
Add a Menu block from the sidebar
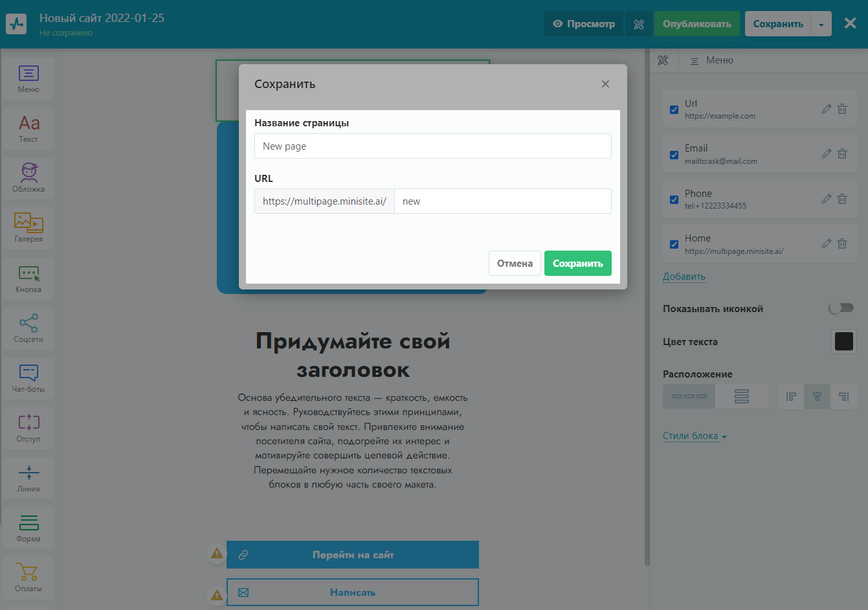28,79
